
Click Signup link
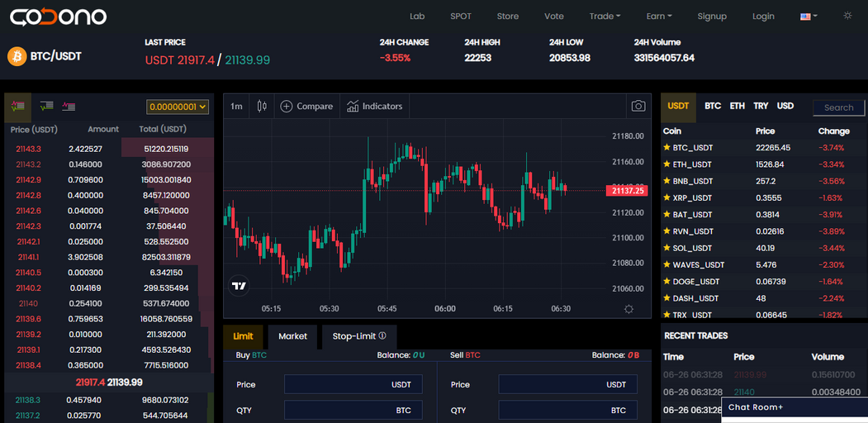coord(712,17)
